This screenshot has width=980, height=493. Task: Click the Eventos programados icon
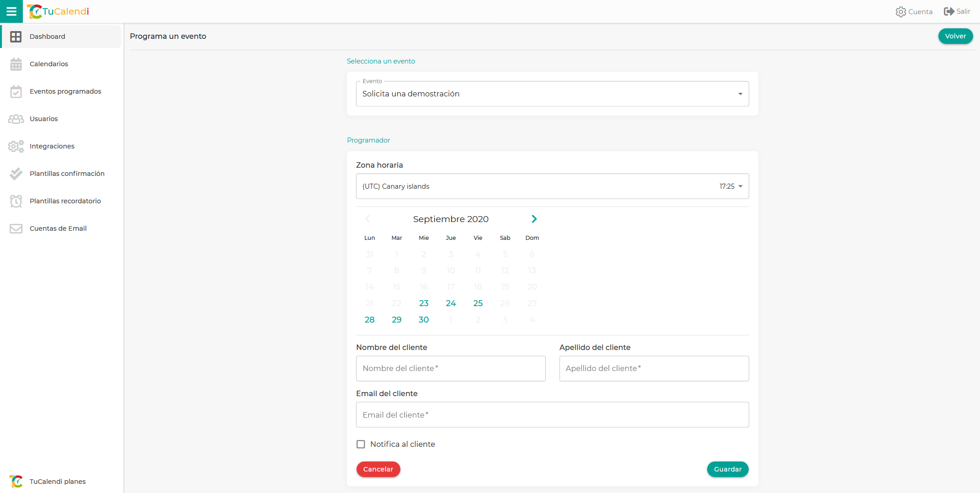(16, 91)
